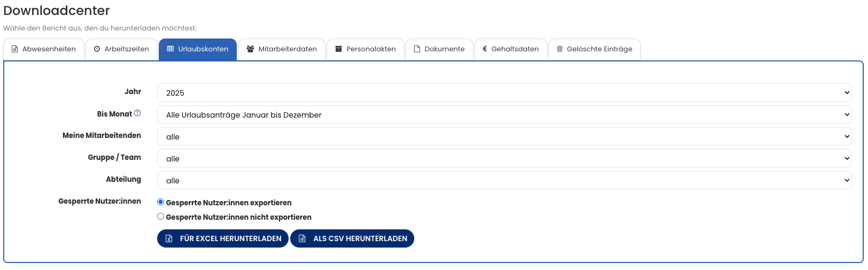Click the clock icon on Arbeitszeiten tab
The image size is (868, 270).
pyautogui.click(x=97, y=49)
